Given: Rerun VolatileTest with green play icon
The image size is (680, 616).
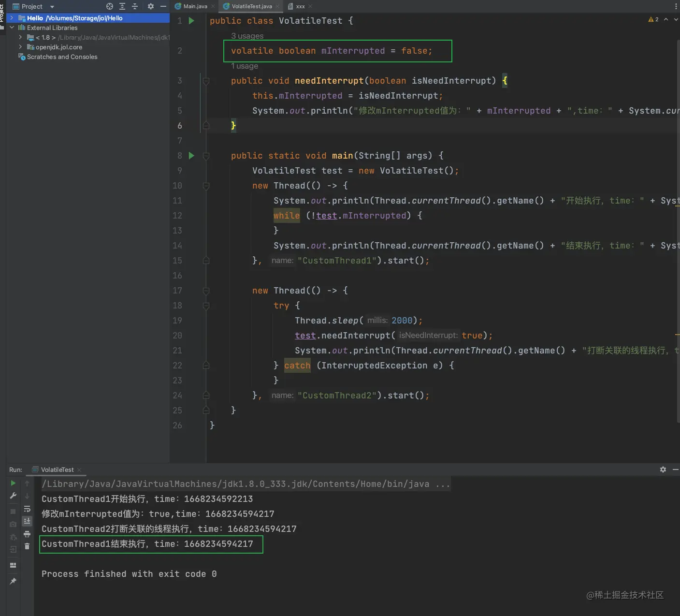Looking at the screenshot, I should pos(13,483).
